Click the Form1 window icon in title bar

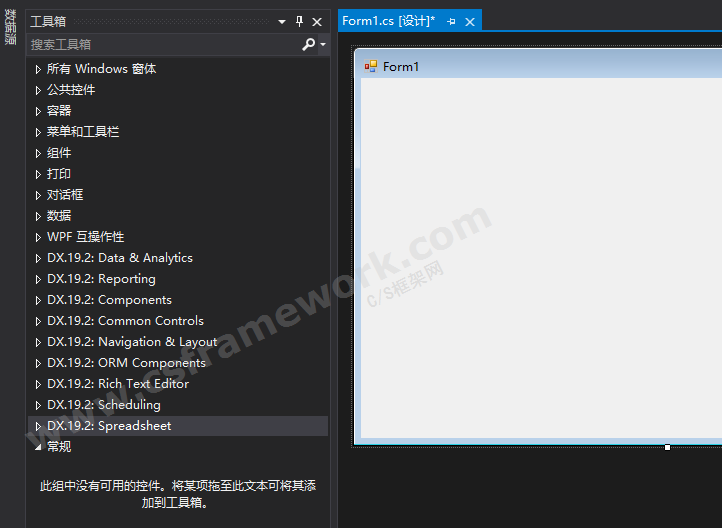click(371, 66)
